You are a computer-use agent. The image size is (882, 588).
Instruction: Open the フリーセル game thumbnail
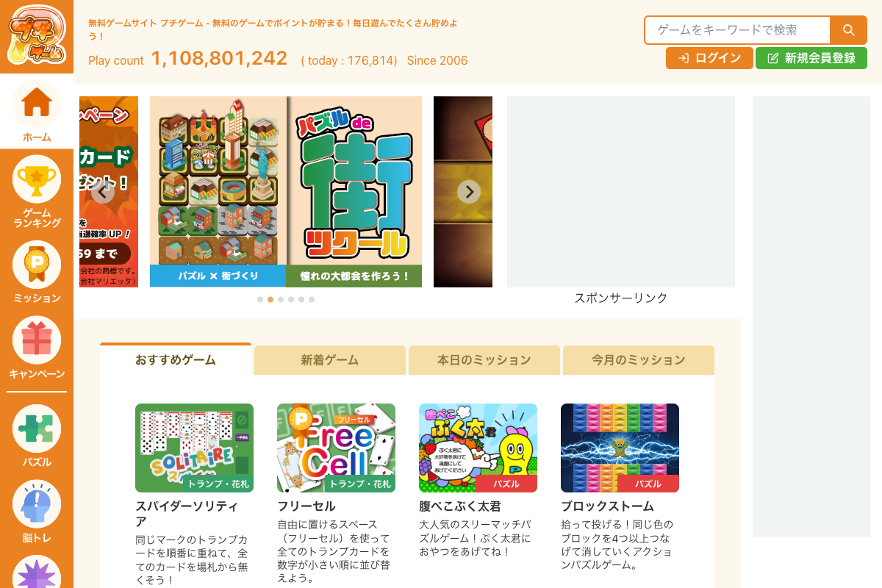coord(336,448)
